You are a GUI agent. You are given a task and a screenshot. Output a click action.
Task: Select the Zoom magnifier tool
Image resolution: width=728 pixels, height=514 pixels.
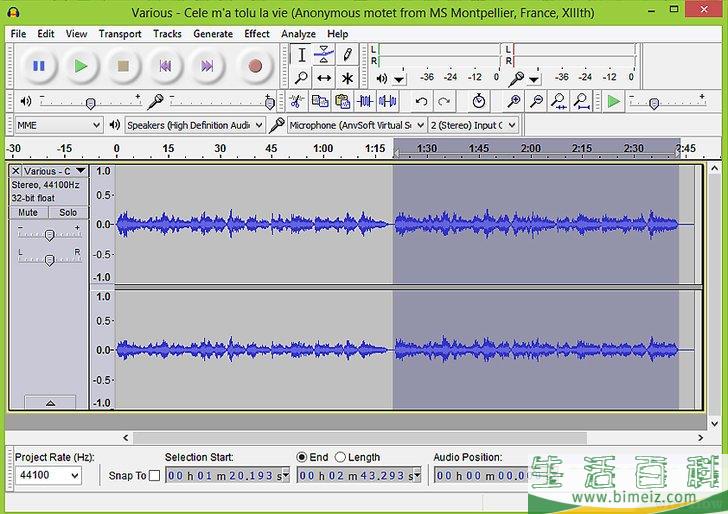click(301, 78)
